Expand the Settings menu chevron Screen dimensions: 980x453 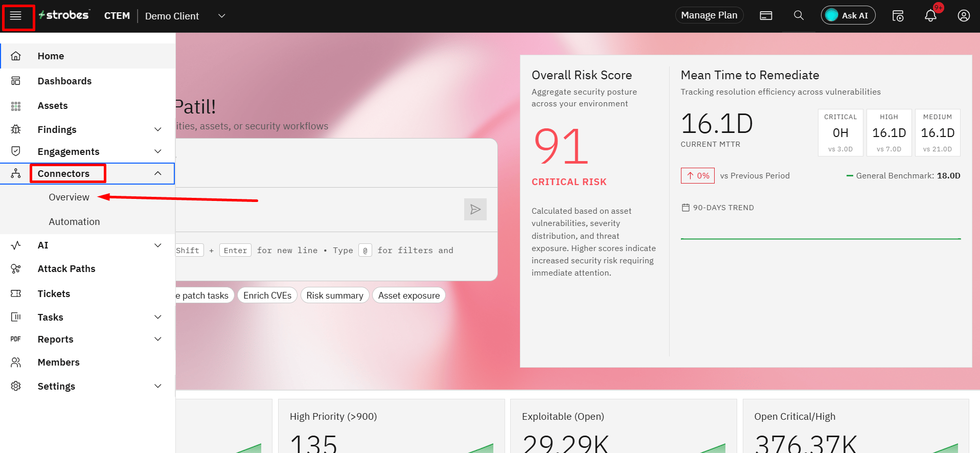click(x=158, y=386)
